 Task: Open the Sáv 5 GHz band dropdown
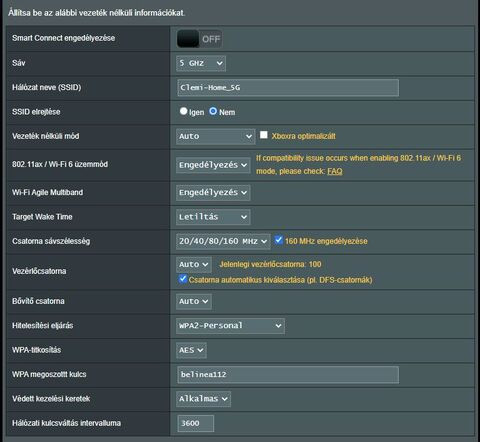(201, 63)
